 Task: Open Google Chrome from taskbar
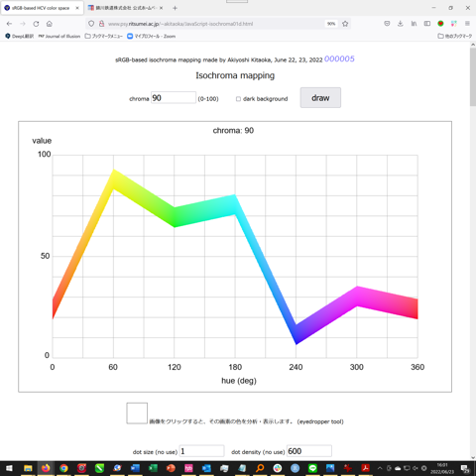click(63, 468)
